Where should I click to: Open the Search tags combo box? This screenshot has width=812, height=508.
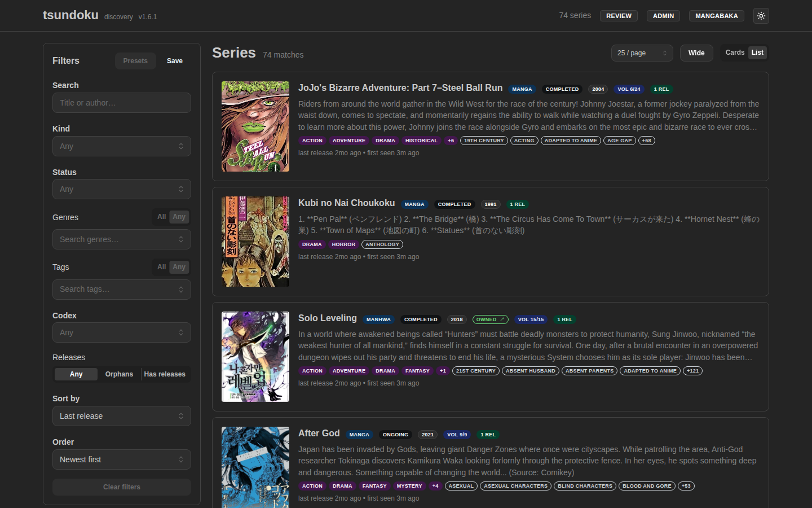coord(122,290)
